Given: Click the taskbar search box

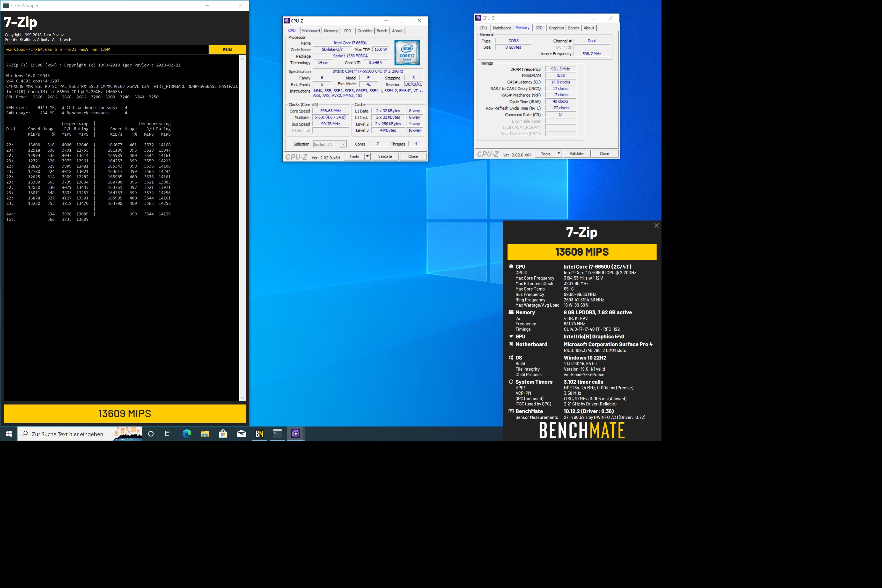Looking at the screenshot, I should coord(80,434).
